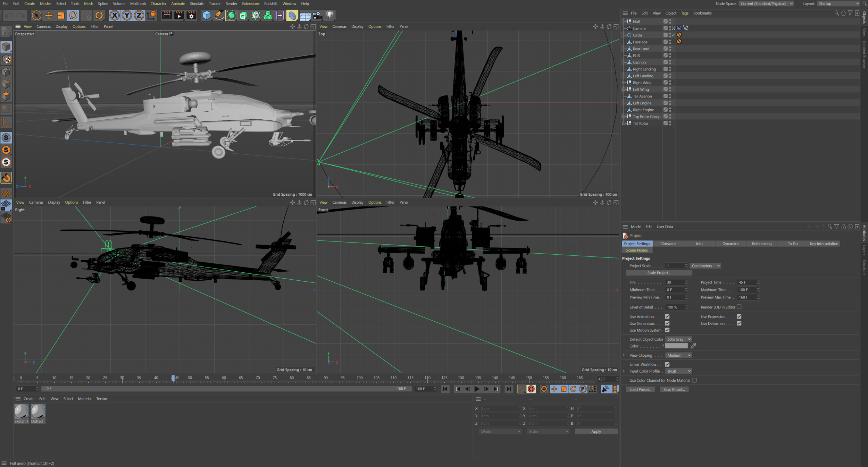The image size is (868, 467).
Task: Enable Render LOD in Editor checkbox
Action: (x=739, y=307)
